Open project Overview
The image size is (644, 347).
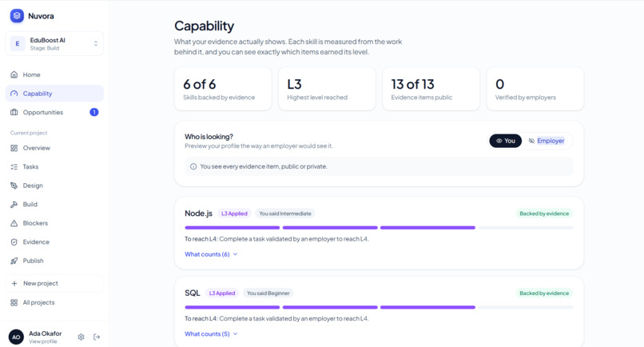coord(54,148)
